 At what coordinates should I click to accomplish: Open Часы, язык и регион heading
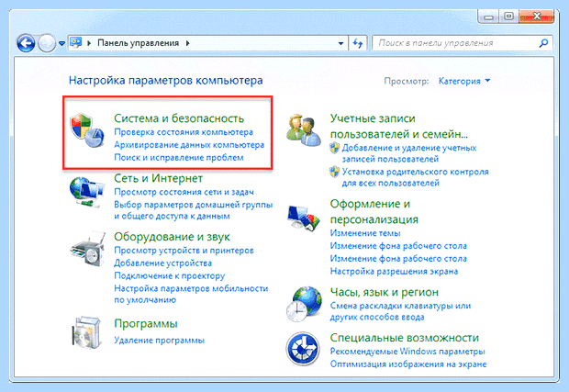point(385,292)
